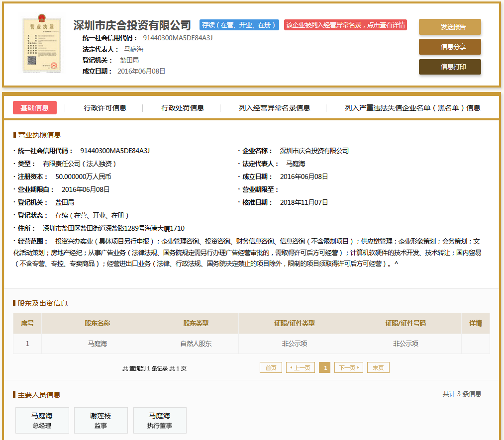The width and height of the screenshot is (504, 440).
Task: Click the 马庭海 总经理 personnel card
Action: coord(42,420)
